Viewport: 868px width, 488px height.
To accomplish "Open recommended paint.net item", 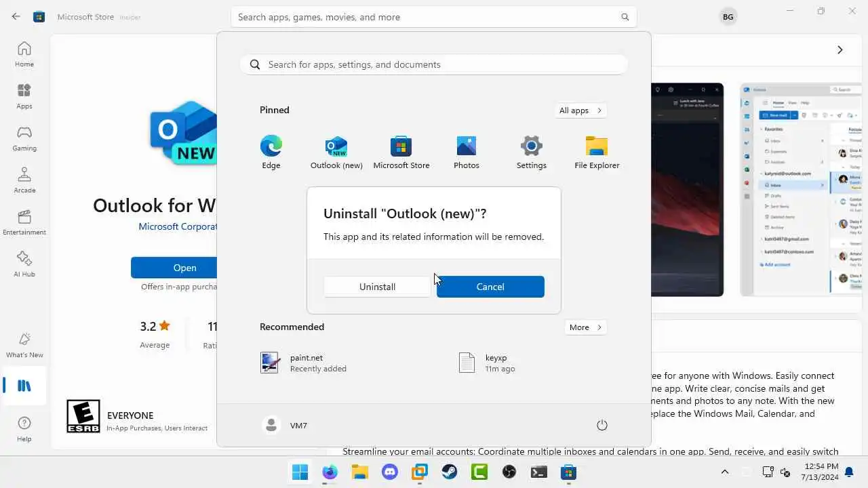I will click(x=304, y=363).
